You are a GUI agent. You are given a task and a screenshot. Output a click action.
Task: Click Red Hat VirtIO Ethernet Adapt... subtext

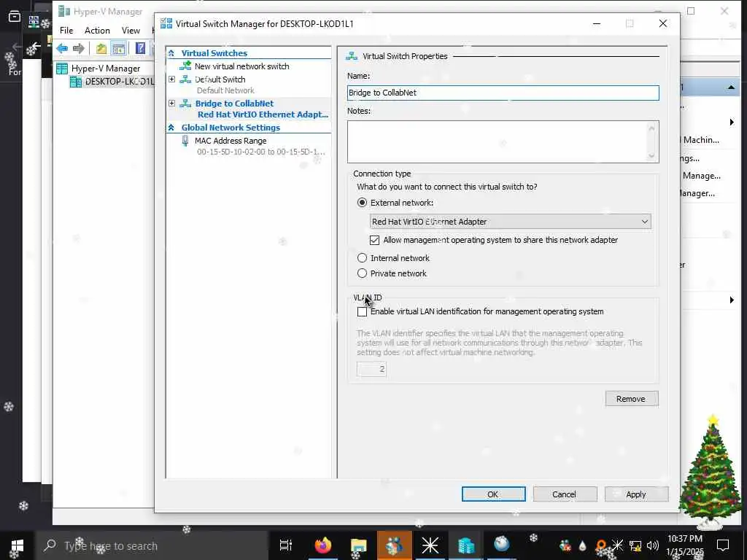pos(263,114)
